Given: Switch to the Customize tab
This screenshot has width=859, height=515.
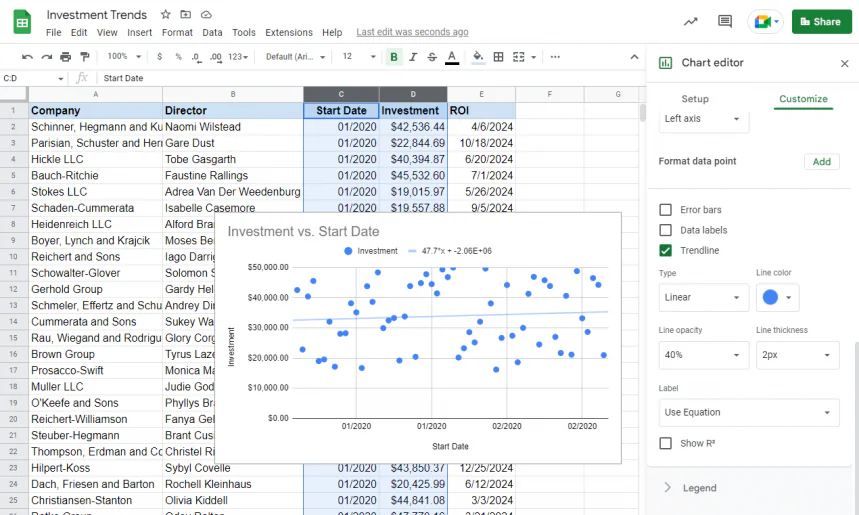Looking at the screenshot, I should [803, 99].
